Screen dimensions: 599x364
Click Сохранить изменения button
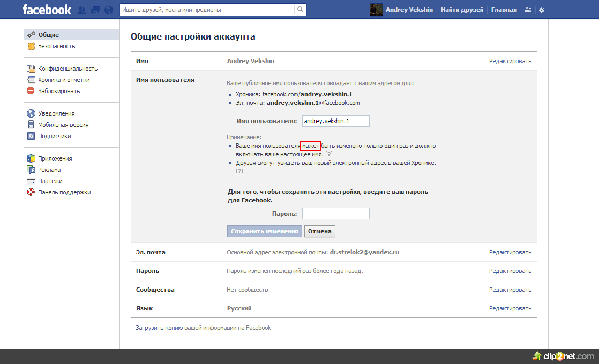pos(264,231)
